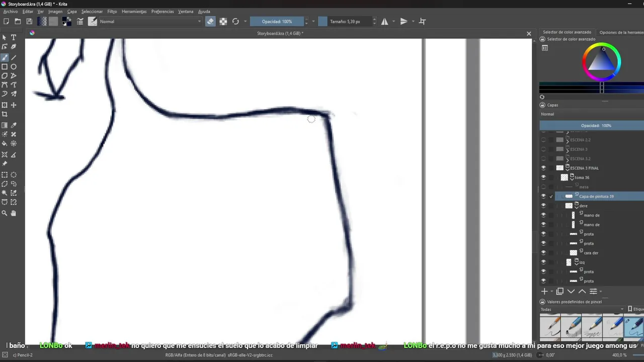Select the Color Sampler eyedropper tool
644x362 pixels.
(x=14, y=125)
